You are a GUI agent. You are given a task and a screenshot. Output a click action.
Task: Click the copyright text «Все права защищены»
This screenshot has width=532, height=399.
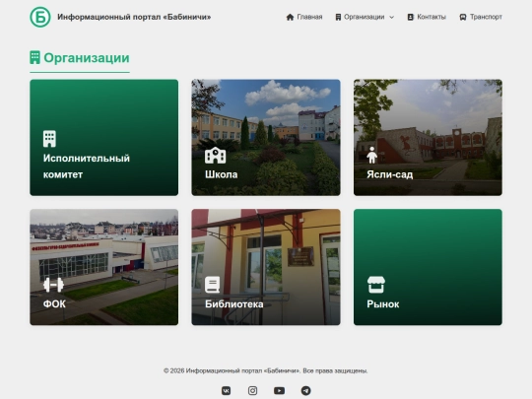[335, 370]
